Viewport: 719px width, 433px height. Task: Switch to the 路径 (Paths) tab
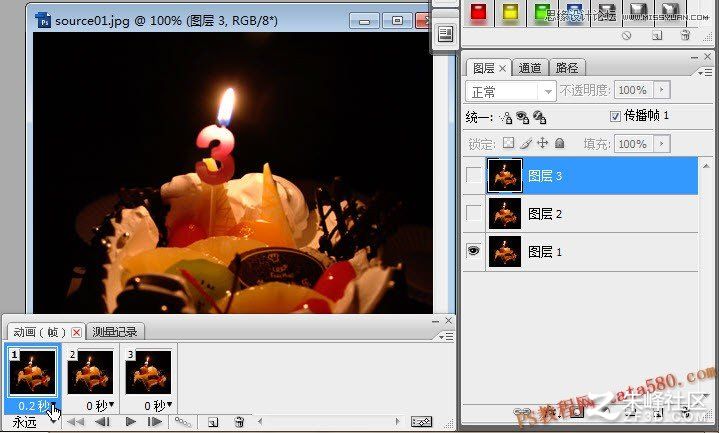tap(567, 68)
